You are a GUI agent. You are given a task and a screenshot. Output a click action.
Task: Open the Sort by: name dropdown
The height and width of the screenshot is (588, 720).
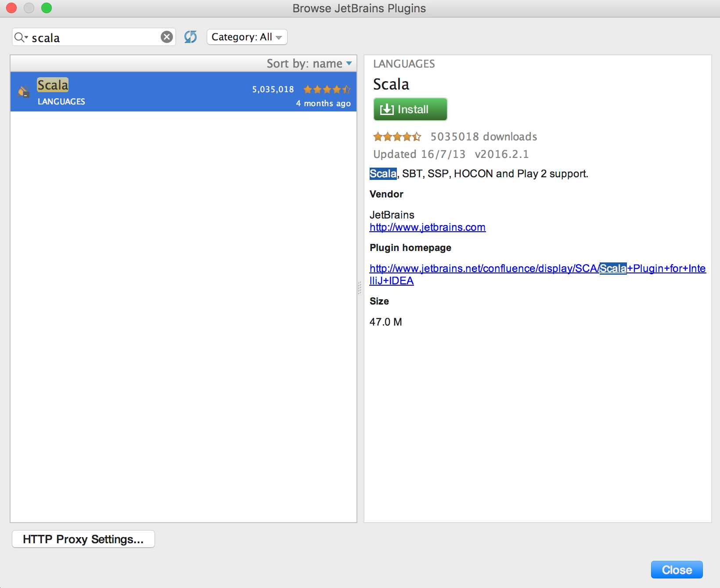[309, 64]
